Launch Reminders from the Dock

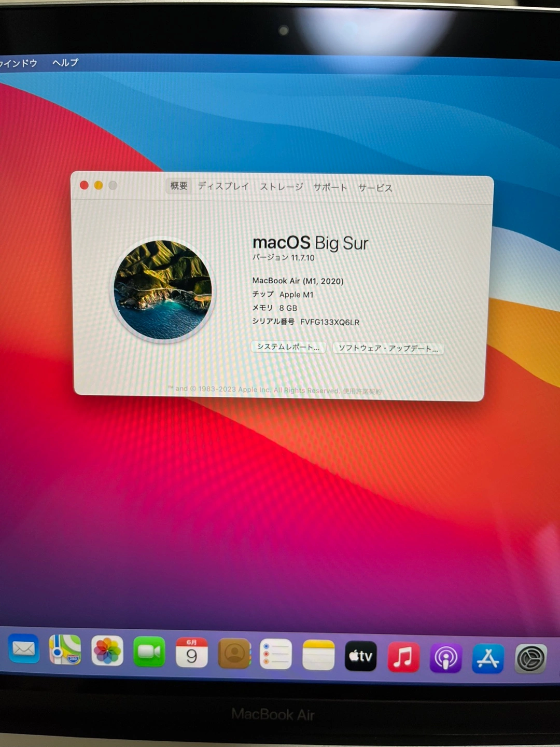tap(276, 654)
